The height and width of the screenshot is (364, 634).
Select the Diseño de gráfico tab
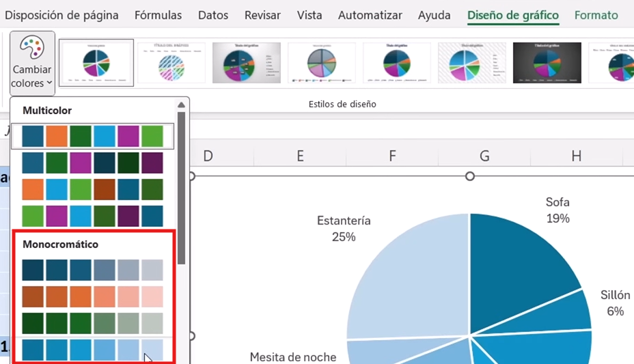[x=513, y=15]
